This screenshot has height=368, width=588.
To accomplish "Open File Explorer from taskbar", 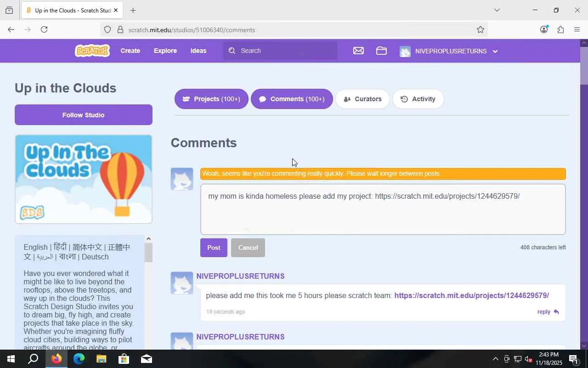I will click(x=102, y=359).
